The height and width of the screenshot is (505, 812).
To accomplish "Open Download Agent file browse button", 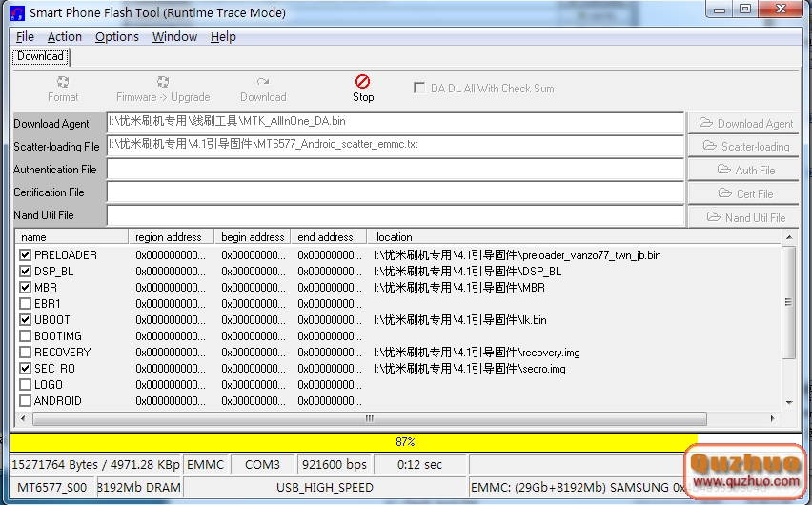I will point(743,123).
